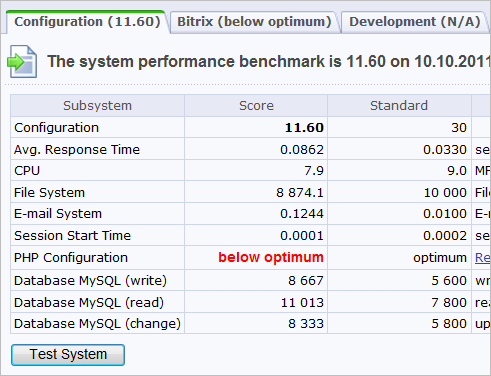Select the Database MySQL (read) row
The width and height of the screenshot is (491, 376).
(250, 302)
